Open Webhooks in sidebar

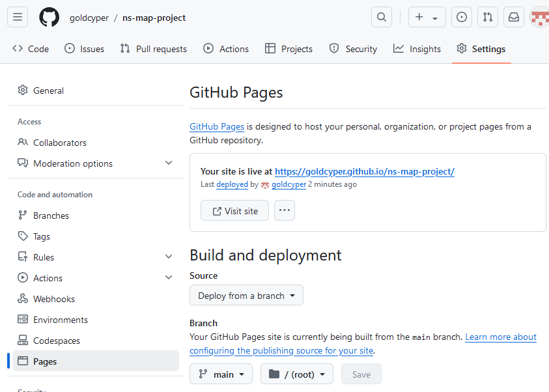pyautogui.click(x=96, y=299)
